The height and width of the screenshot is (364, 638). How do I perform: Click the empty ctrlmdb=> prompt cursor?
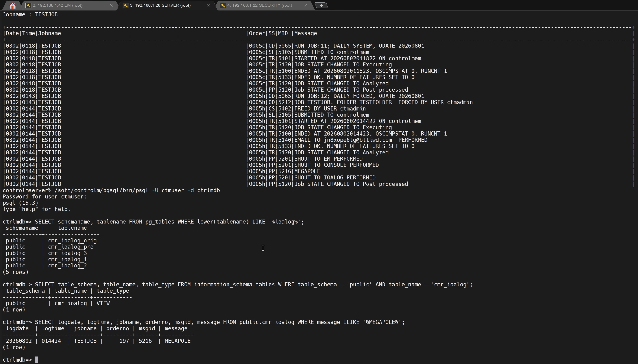click(x=37, y=360)
